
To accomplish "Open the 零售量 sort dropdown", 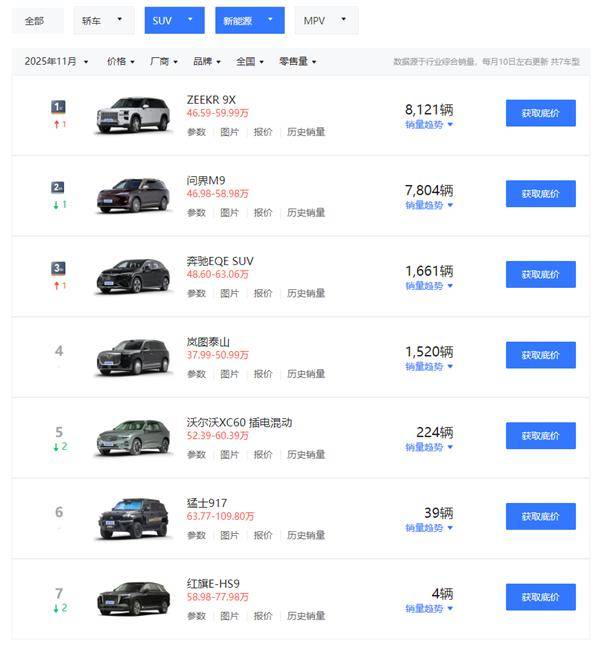I will 297,61.
